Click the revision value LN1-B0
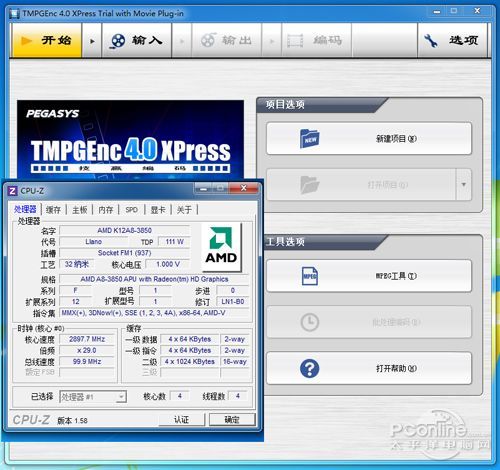The height and width of the screenshot is (470, 500). pyautogui.click(x=233, y=302)
